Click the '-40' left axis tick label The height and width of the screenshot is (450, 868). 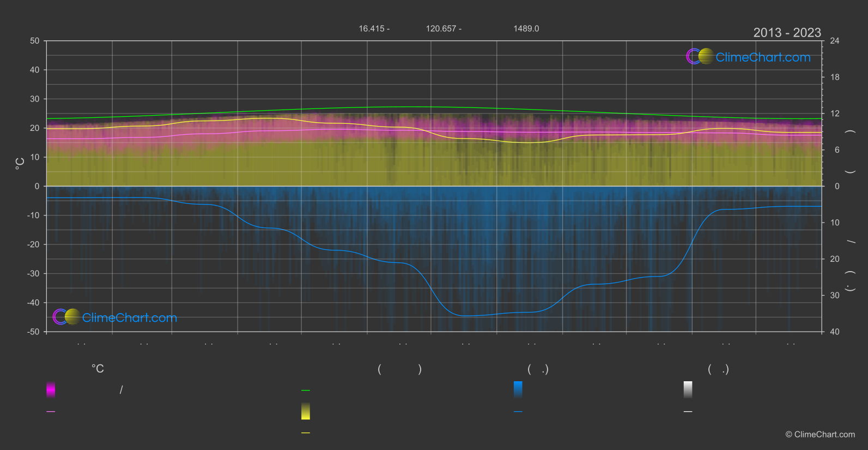point(34,303)
